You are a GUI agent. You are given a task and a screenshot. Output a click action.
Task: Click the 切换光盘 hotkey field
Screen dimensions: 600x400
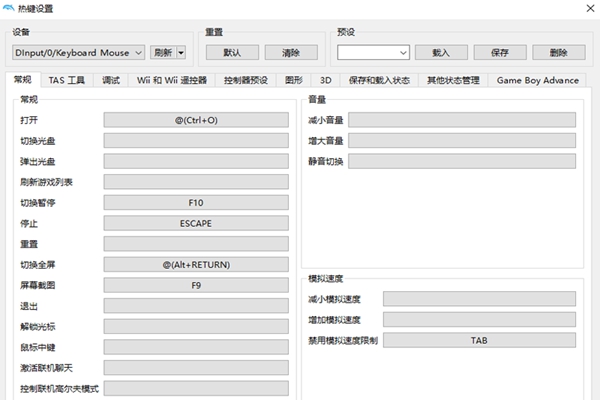tap(196, 140)
